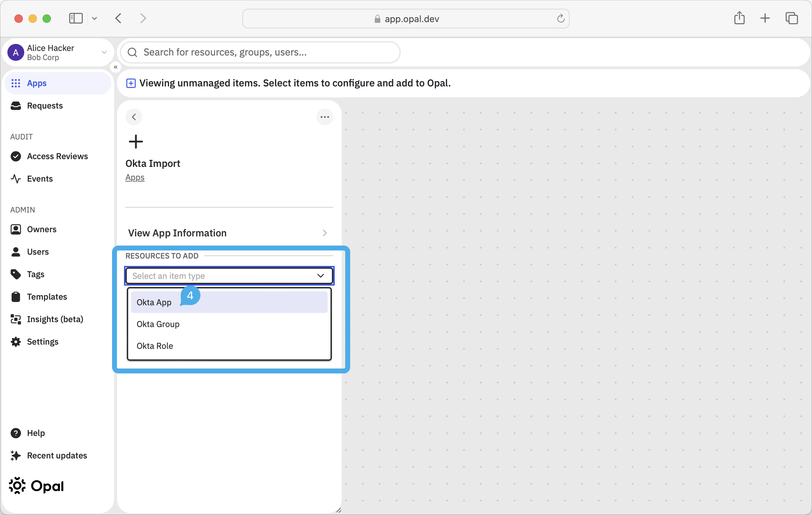Collapse the sidebar with double-chevron

(x=116, y=67)
